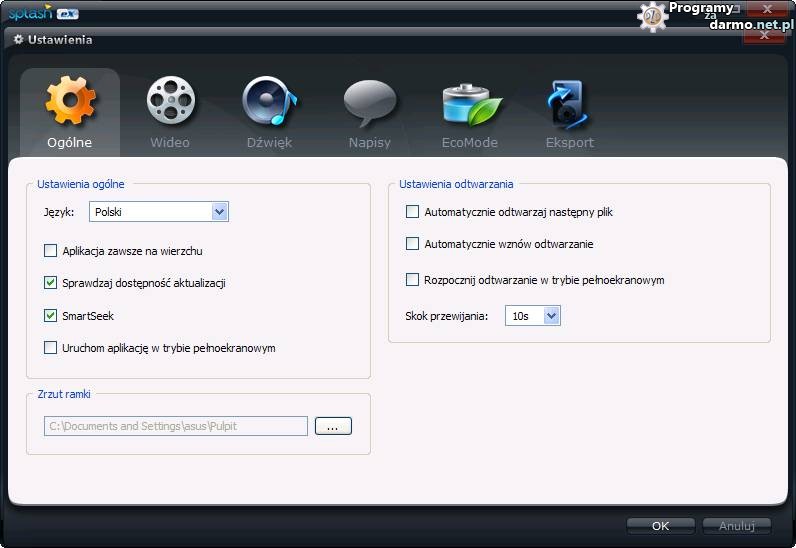Click the small gear icon beside Ustawienia title
The width and height of the screenshot is (796, 548).
pyautogui.click(x=18, y=40)
